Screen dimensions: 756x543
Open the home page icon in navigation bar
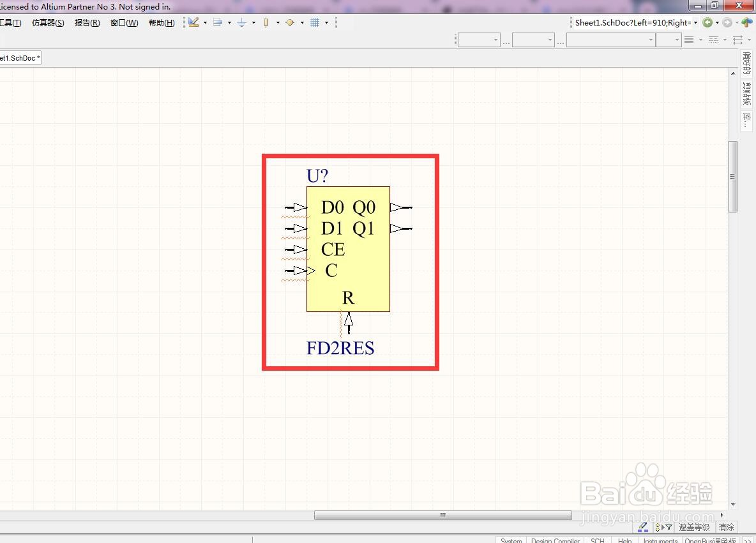click(x=747, y=22)
